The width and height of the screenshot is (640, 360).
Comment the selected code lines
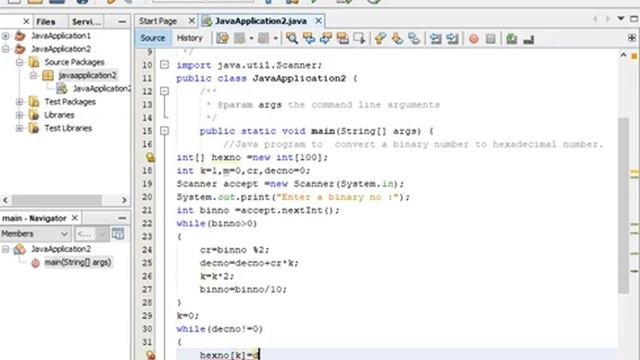pos(511,39)
